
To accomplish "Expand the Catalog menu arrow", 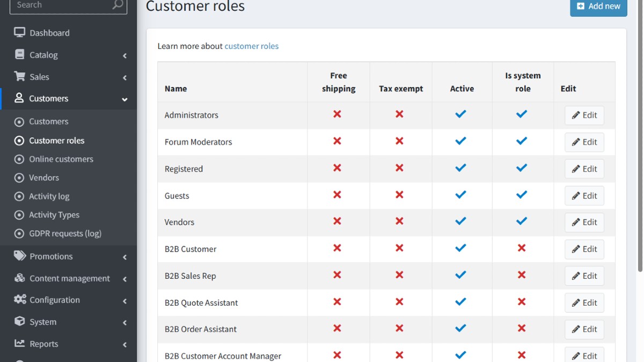I will 125,56.
